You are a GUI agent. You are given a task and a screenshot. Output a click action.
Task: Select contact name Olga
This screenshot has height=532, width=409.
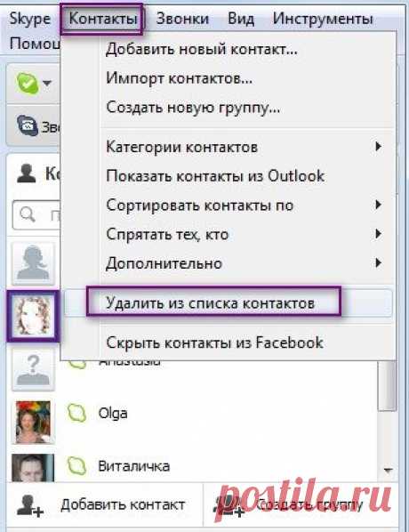(x=113, y=414)
